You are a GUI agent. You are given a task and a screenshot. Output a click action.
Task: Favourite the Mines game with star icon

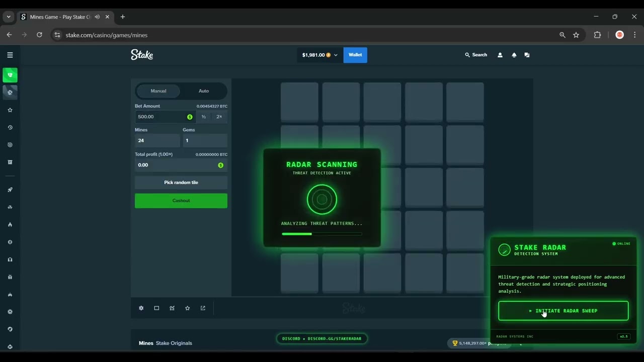click(187, 308)
